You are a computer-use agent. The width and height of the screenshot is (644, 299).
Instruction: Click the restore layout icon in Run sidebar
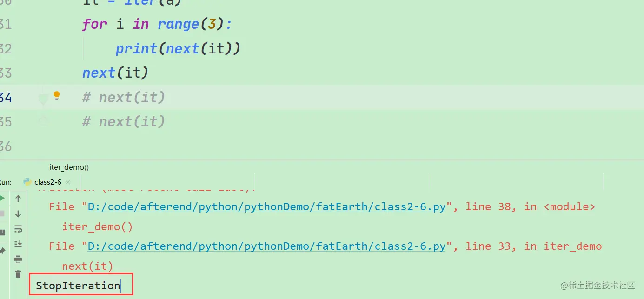pyautogui.click(x=2, y=232)
